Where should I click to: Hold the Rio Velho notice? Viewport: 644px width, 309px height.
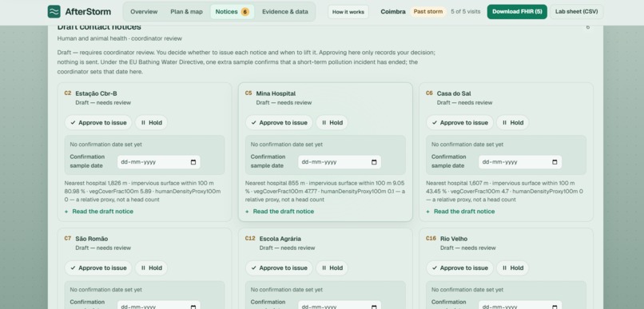coord(513,268)
